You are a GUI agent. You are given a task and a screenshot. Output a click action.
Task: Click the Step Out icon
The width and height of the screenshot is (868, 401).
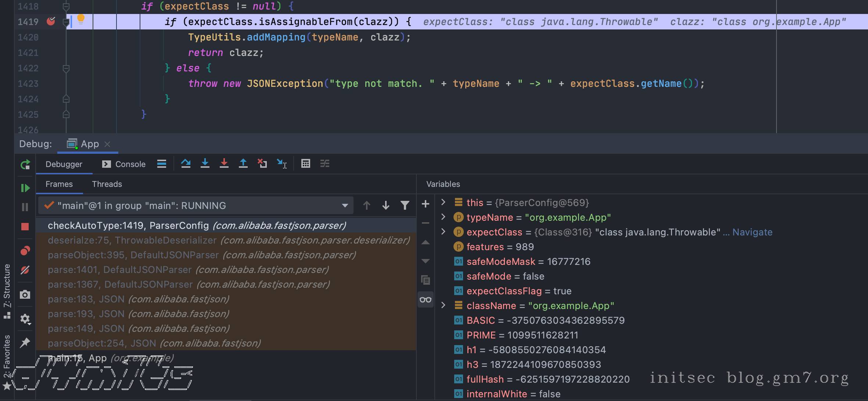(x=243, y=164)
